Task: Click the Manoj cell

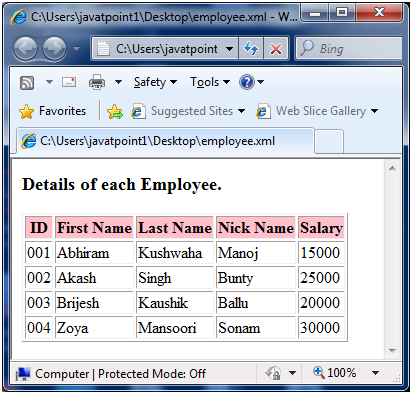Action: point(256,253)
